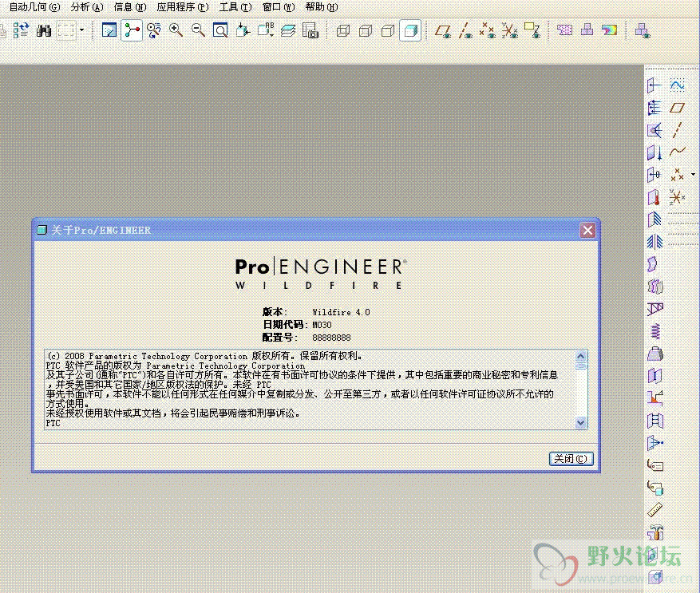Click the orient mode icon
The height and width of the screenshot is (593, 700).
(x=154, y=30)
